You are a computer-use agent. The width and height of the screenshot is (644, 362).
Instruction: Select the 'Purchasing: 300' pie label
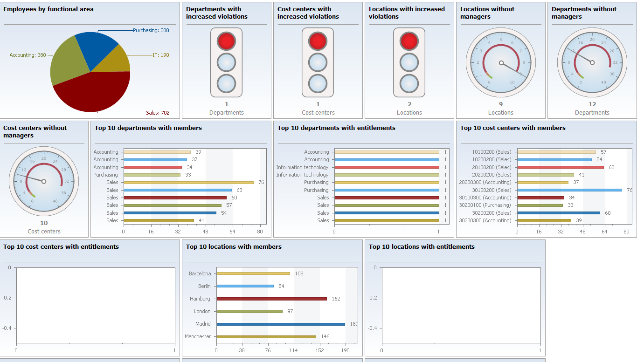pyautogui.click(x=151, y=30)
